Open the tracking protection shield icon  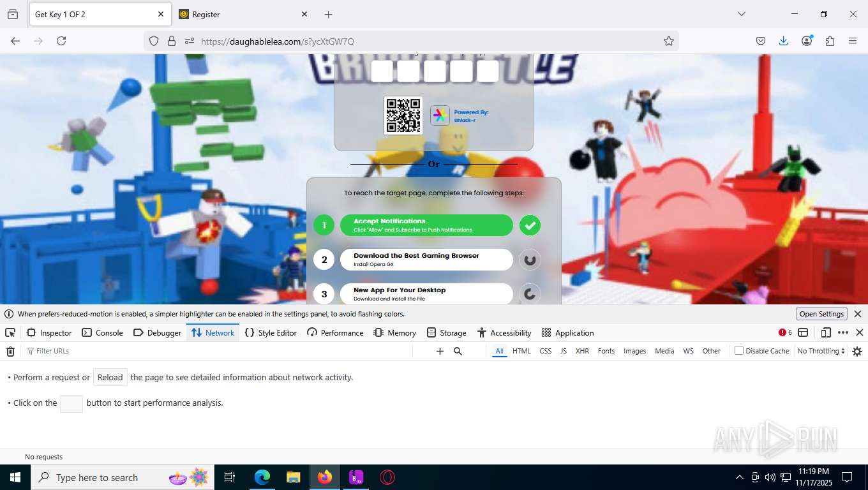[154, 41]
